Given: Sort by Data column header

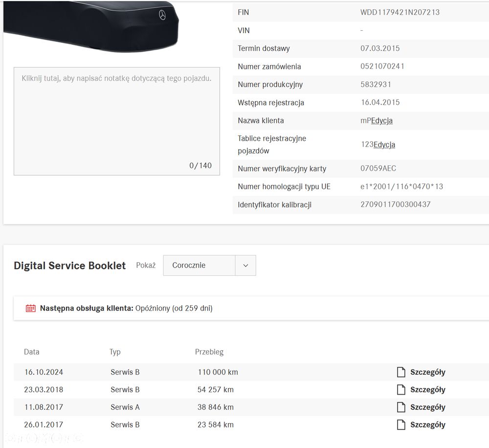Looking at the screenshot, I should tap(31, 352).
